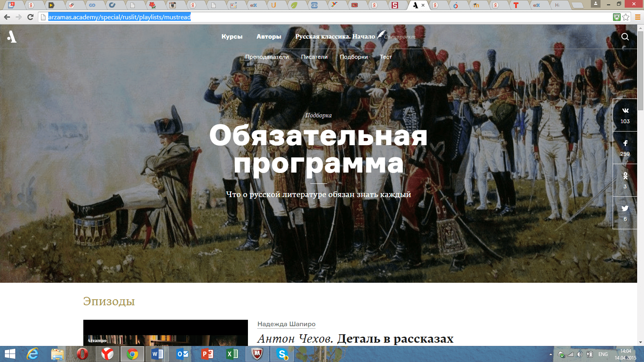This screenshot has height=362, width=644.
Task: Open the site search magnifier
Action: tap(625, 37)
